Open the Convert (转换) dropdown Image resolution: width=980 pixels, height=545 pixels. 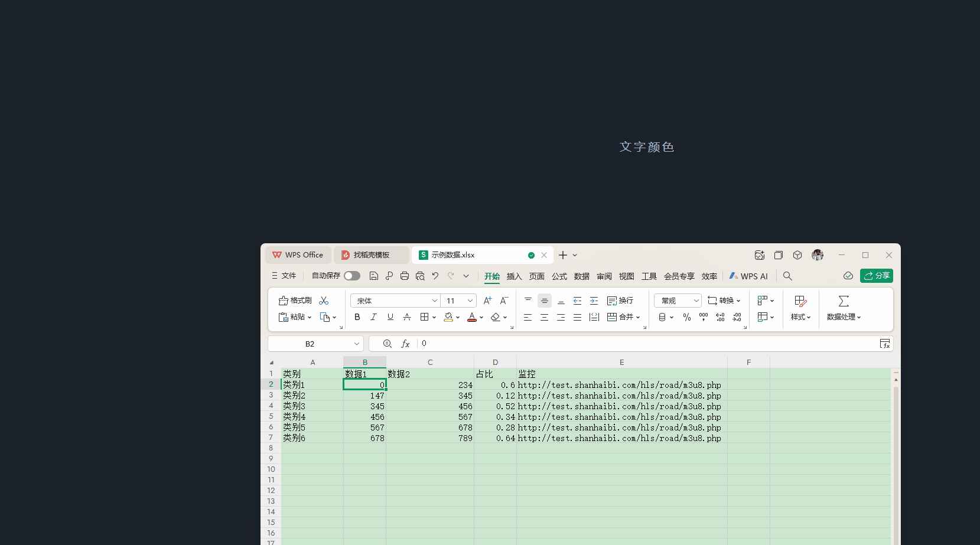(724, 301)
